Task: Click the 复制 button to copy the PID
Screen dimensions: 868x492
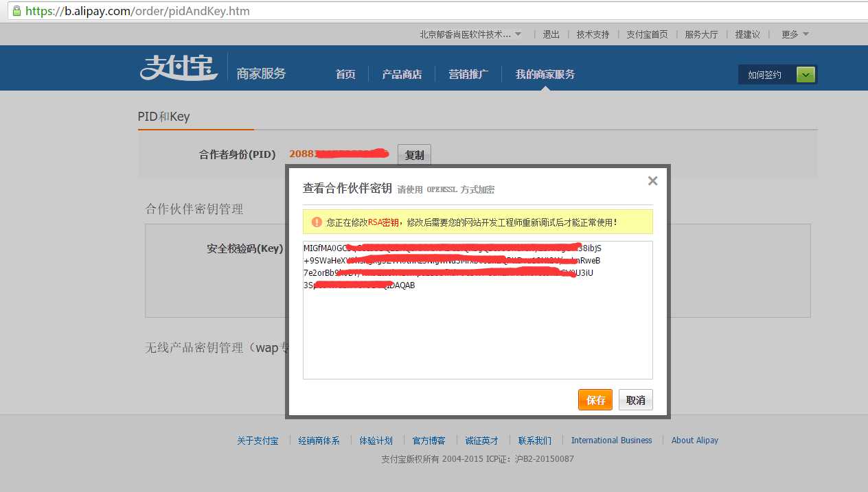Action: [413, 154]
